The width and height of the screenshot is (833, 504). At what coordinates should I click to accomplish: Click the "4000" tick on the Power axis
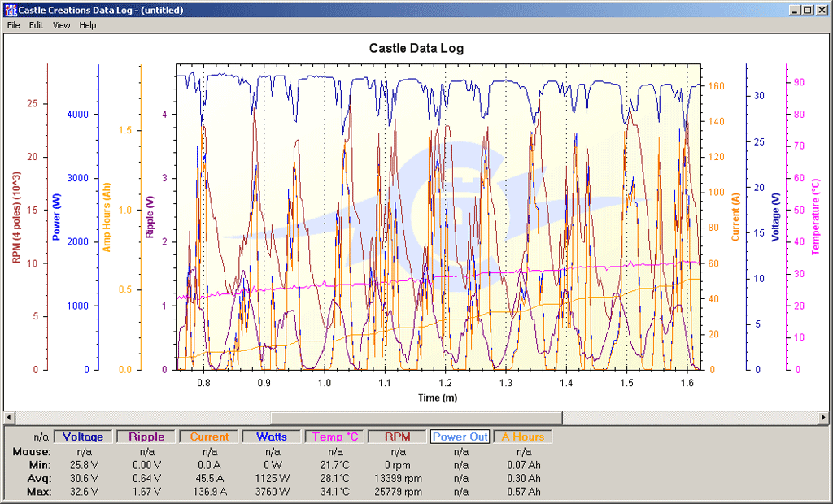point(77,114)
